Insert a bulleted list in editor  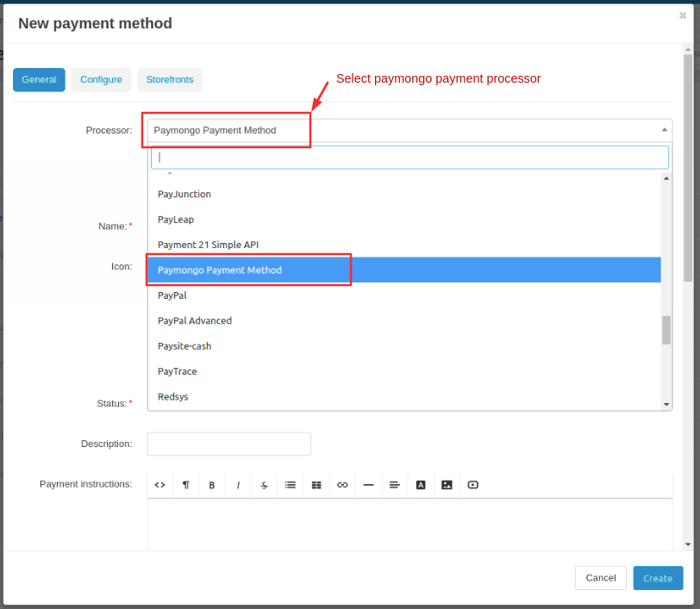tap(291, 485)
